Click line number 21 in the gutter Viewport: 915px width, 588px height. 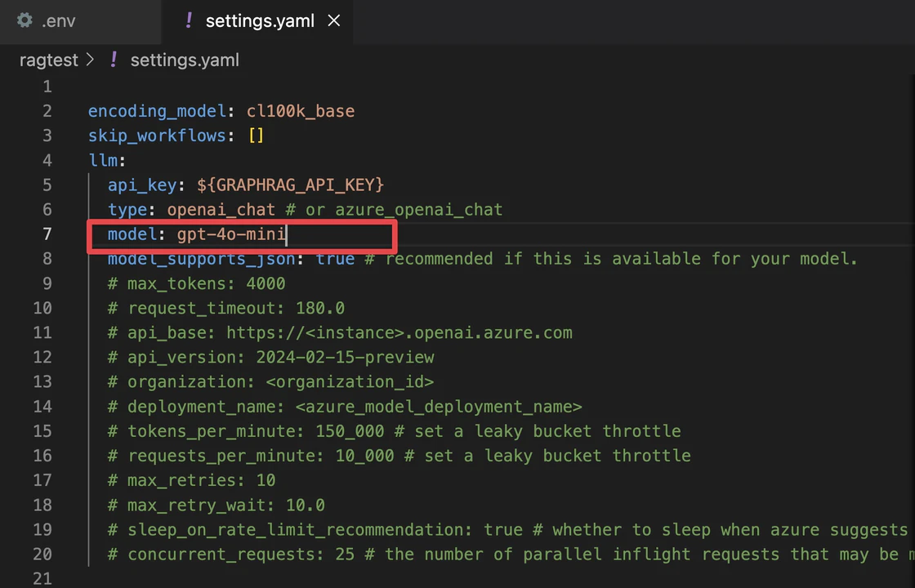42,578
